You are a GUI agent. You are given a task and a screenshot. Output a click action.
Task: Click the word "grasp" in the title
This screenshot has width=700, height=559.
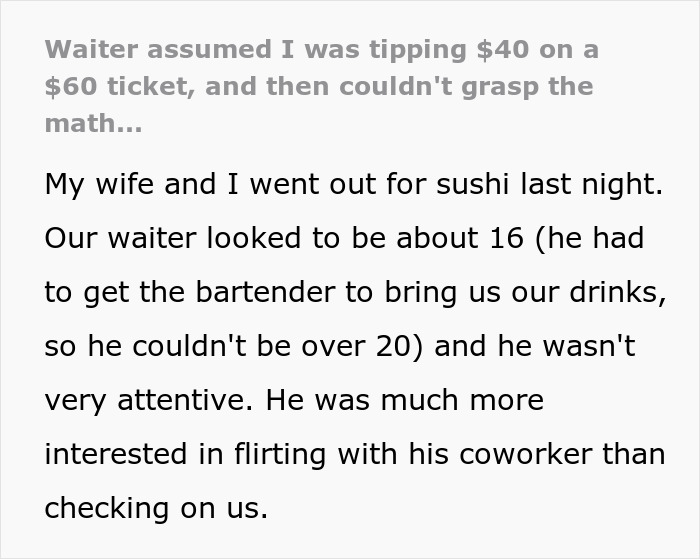487,87
